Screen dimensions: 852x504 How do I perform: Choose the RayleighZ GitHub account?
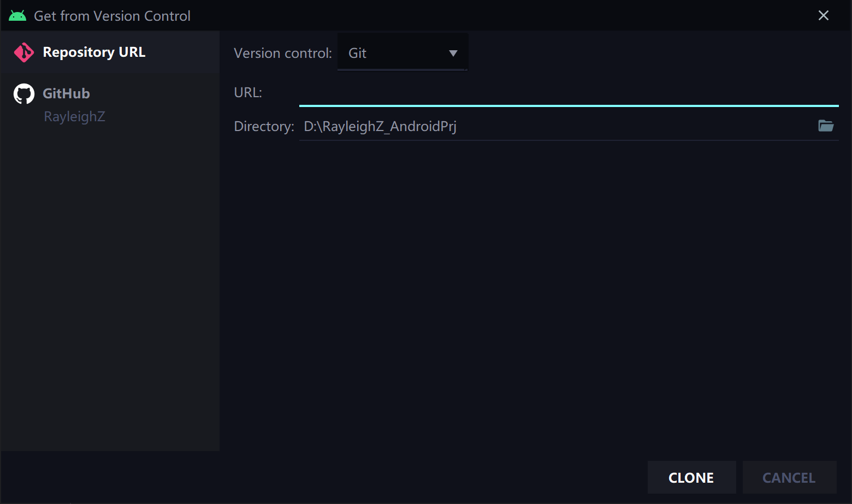(74, 116)
